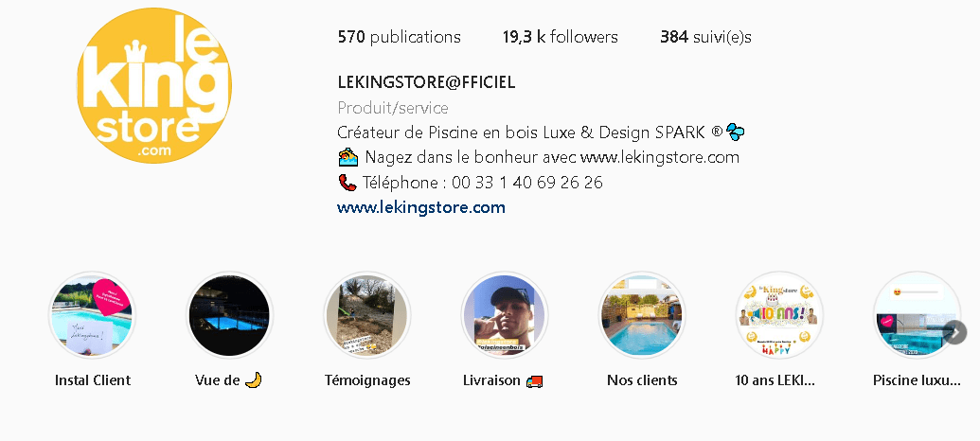
Task: Click the red telephone emoji icon
Action: [347, 183]
